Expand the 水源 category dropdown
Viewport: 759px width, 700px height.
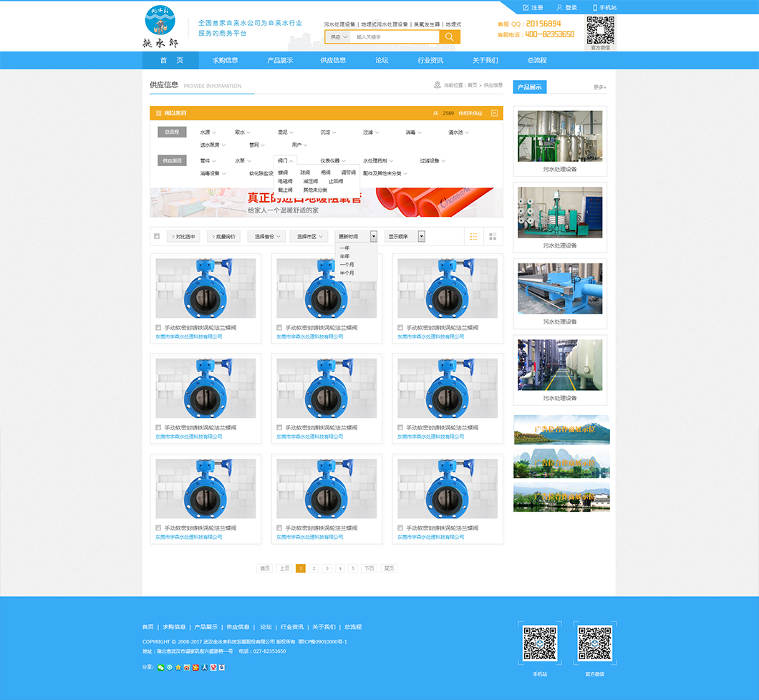tap(208, 132)
